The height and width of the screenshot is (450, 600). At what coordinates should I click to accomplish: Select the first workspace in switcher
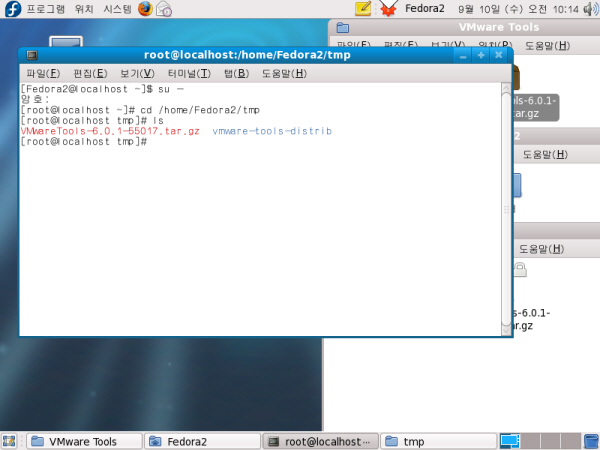[510, 441]
